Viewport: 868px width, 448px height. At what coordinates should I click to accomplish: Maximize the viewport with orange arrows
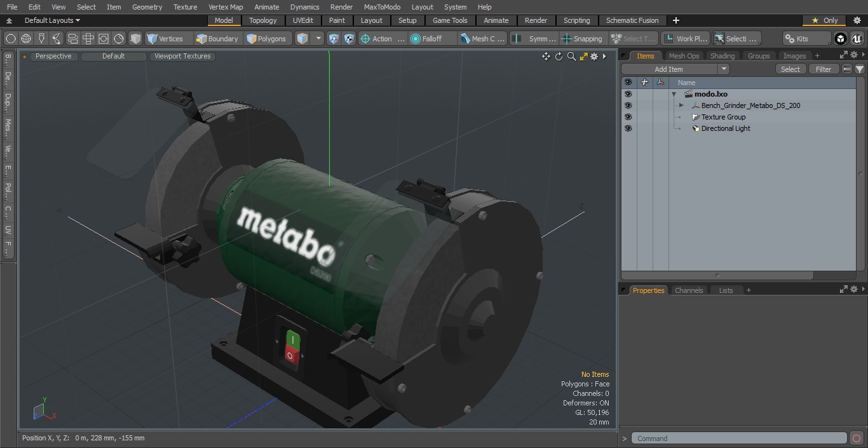point(583,57)
